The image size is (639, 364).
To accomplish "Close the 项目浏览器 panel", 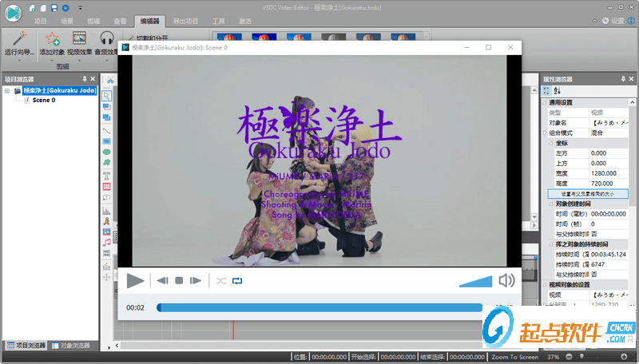I will pyautogui.click(x=93, y=79).
